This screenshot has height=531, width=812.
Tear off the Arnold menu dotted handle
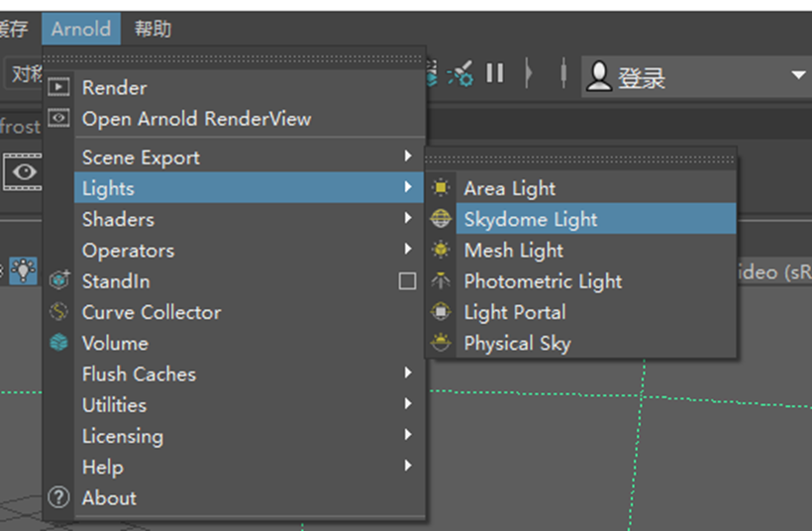(x=233, y=58)
